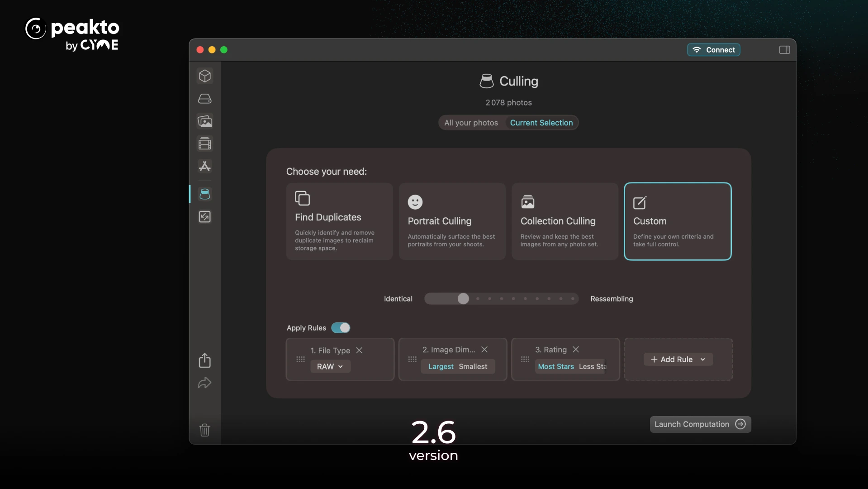Select the Current Selection tab
Viewport: 868px width, 489px height.
coord(541,123)
